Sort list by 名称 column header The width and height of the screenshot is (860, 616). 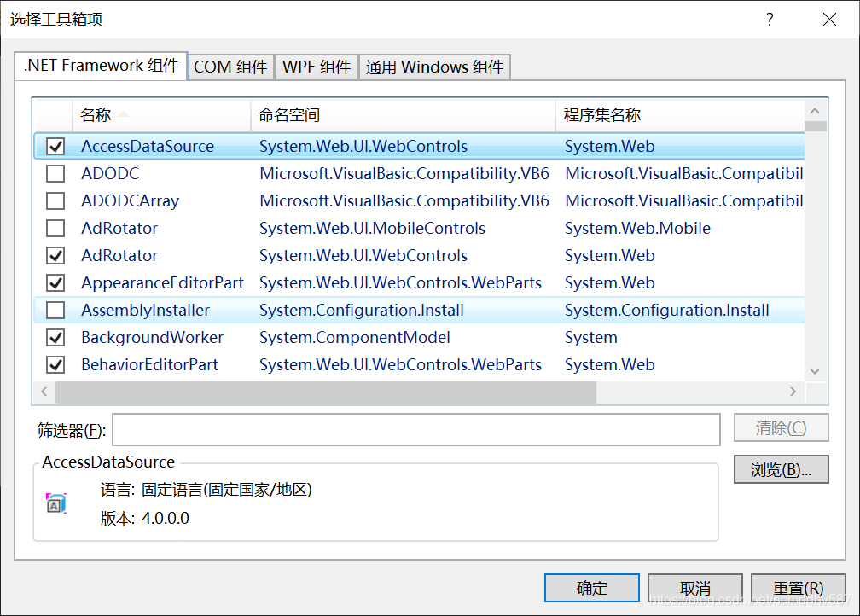[x=161, y=115]
